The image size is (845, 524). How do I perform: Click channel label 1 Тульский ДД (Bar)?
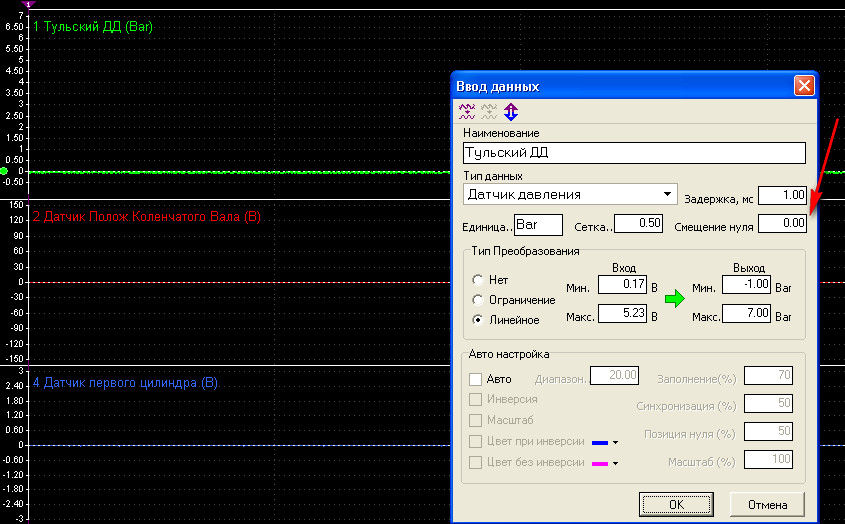point(93,26)
